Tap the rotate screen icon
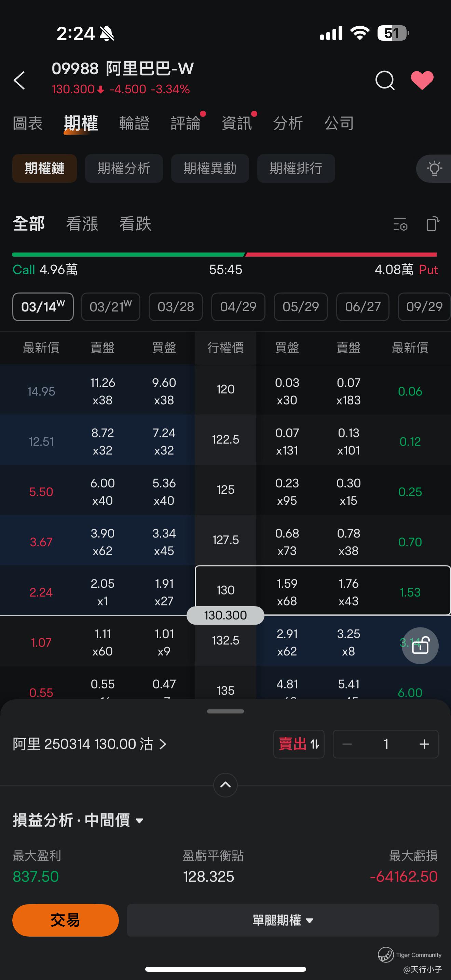Screen dimensions: 451x980 (433, 224)
